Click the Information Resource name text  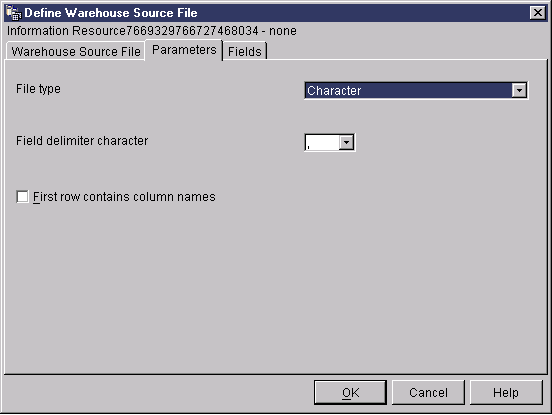(x=152, y=31)
